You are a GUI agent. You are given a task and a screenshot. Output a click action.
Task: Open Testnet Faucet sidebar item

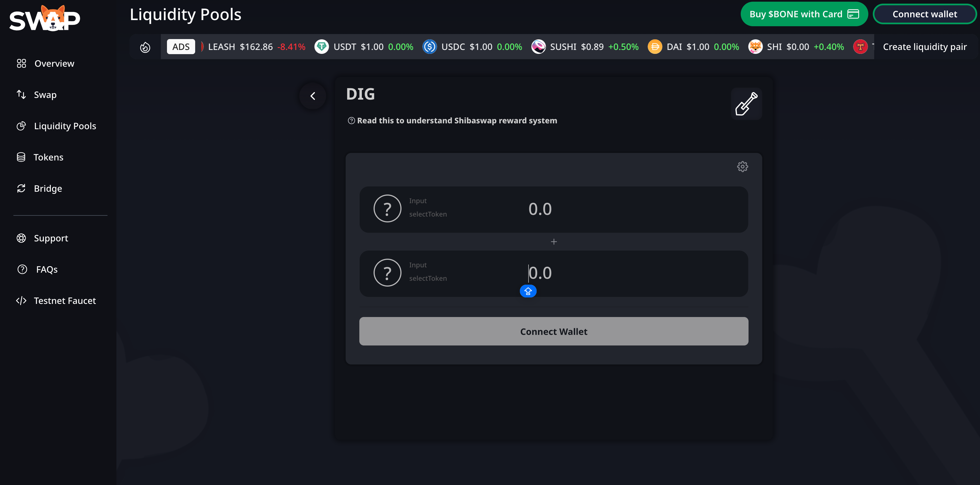64,301
